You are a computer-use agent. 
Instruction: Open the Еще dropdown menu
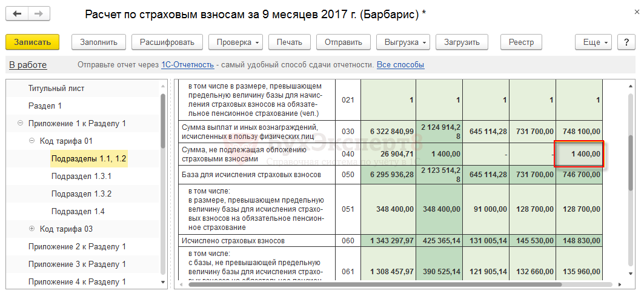[594, 42]
